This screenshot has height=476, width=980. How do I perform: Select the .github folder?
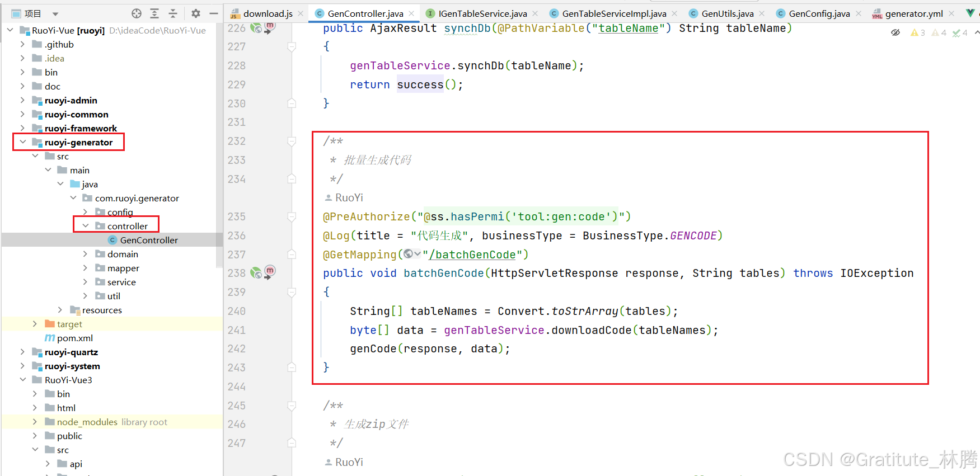[x=59, y=44]
